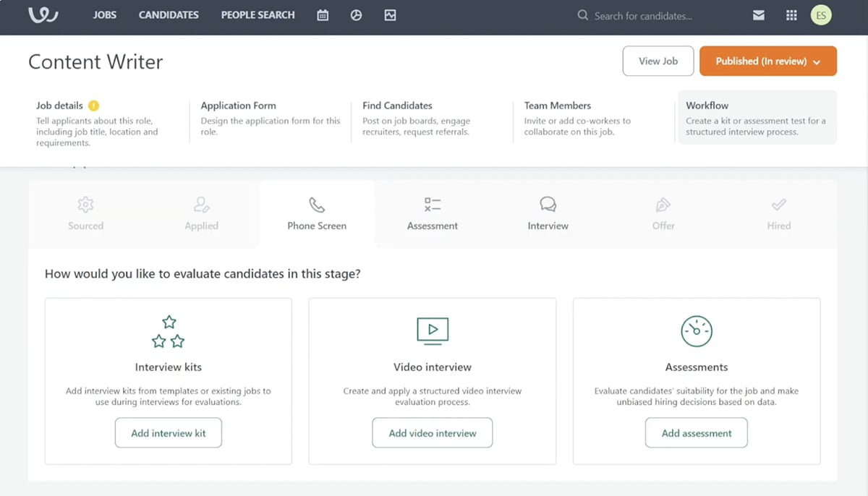
Task: Click the View Job button
Action: 658,61
